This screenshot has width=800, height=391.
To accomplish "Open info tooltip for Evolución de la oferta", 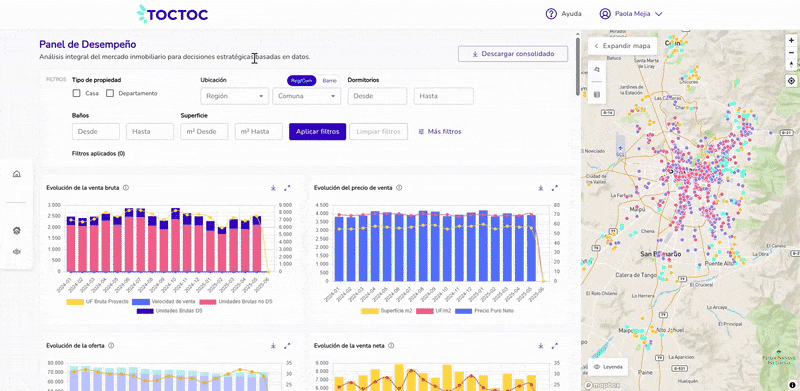I will [x=111, y=346].
